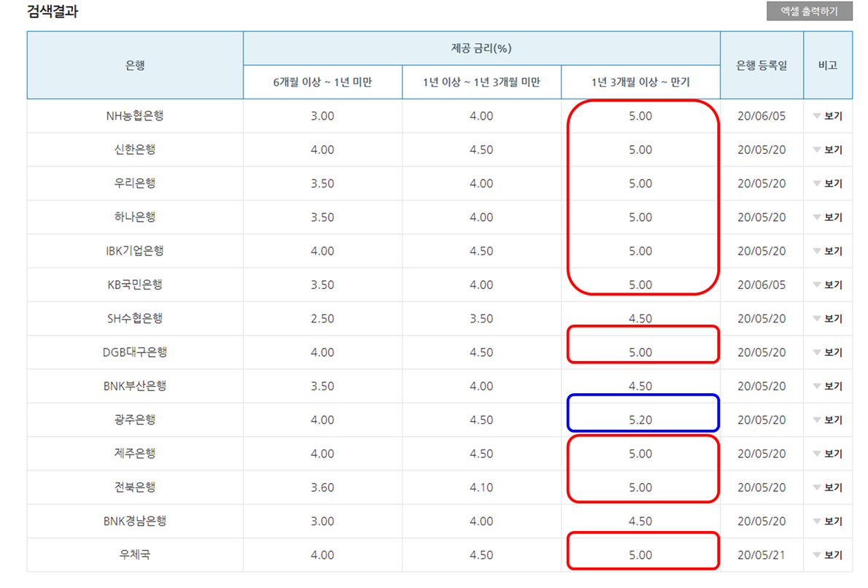Click 광주은행 5.20 maturity rate
868x588 pixels.
640,419
